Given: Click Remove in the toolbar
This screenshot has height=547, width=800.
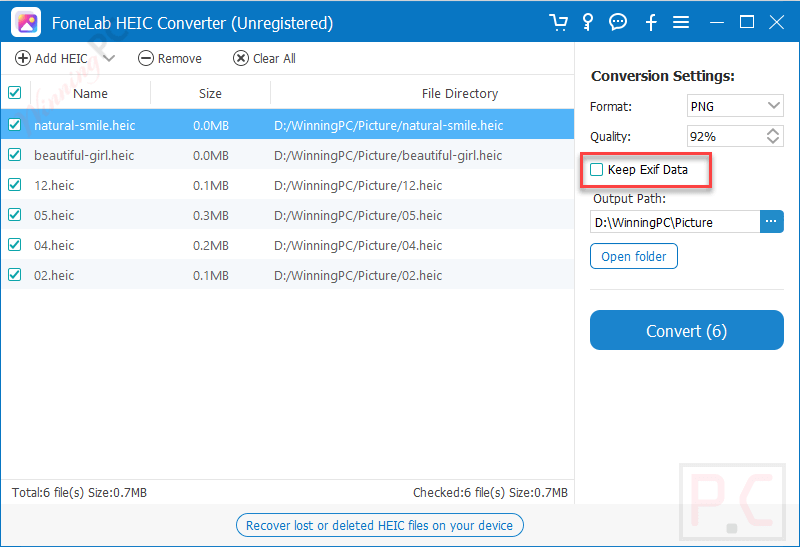Looking at the screenshot, I should click(170, 59).
